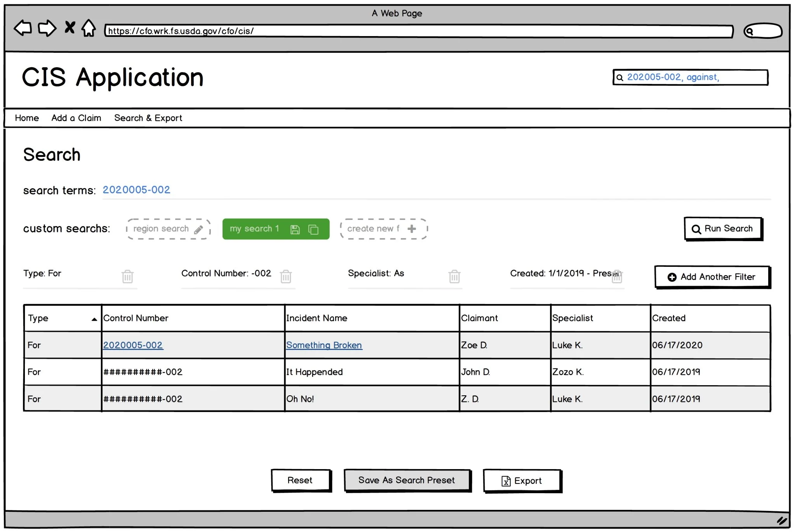Click the browser back arrow icon

tap(23, 28)
